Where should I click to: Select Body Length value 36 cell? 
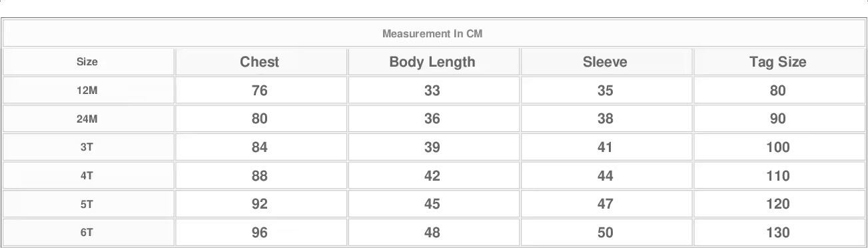432,119
